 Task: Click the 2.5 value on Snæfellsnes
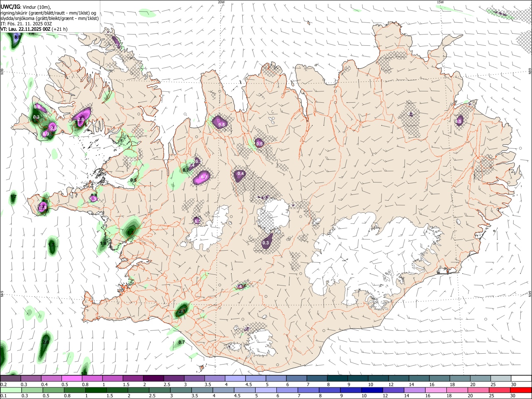(x=42, y=207)
